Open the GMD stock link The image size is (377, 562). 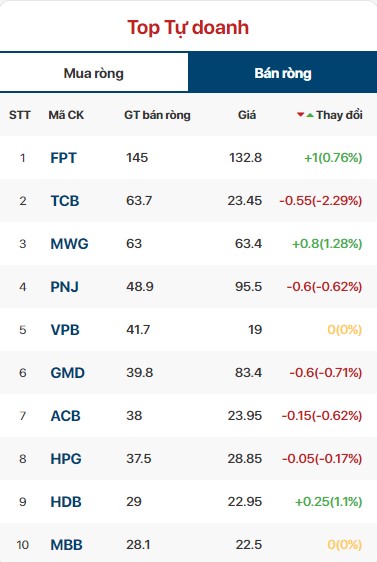tap(68, 373)
